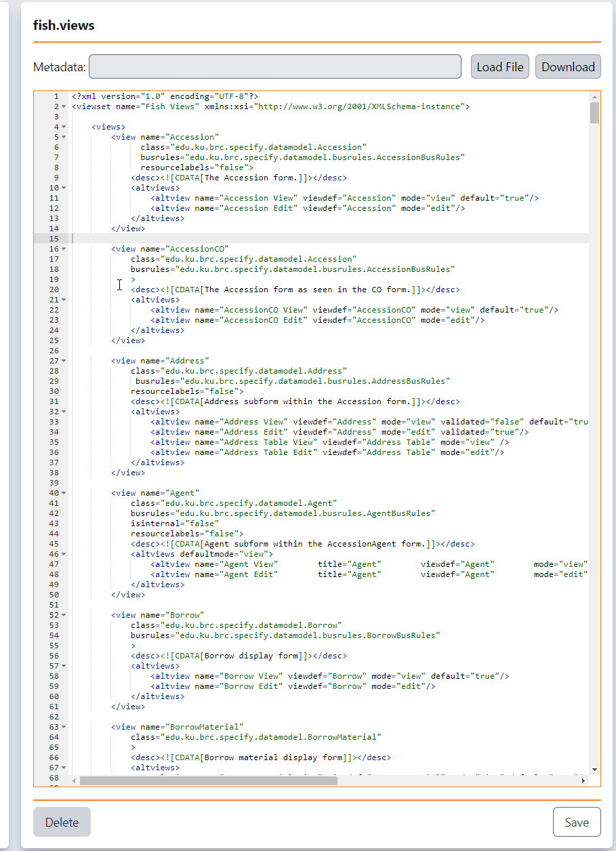Click the horizontal scrollbar thumb in editor
Image resolution: width=616 pixels, height=851 pixels.
pos(209,780)
